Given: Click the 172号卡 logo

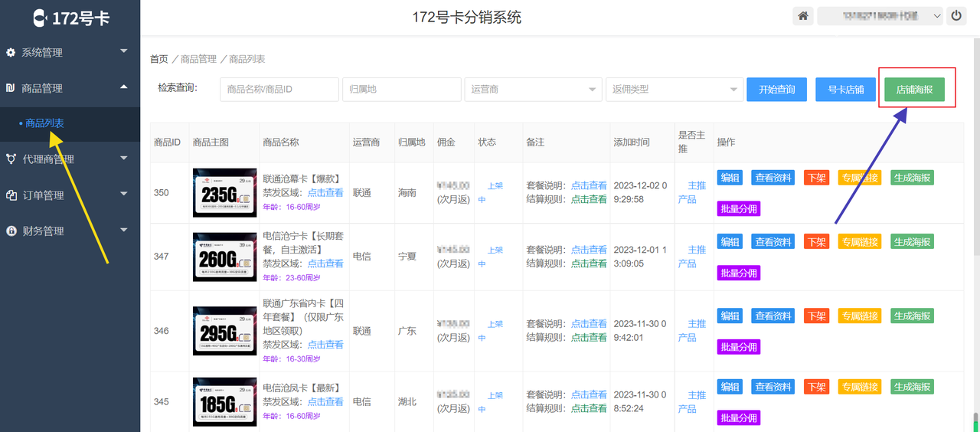Looking at the screenshot, I should 70,18.
